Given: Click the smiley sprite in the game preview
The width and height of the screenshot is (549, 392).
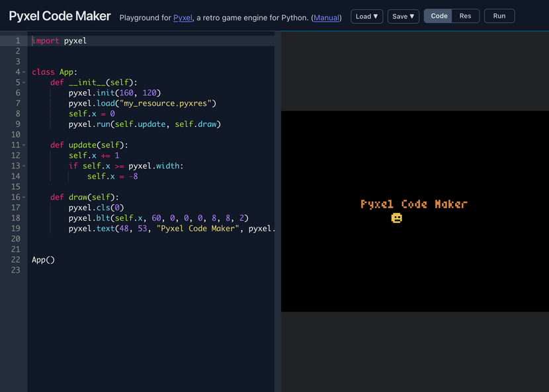Looking at the screenshot, I should pyautogui.click(x=396, y=218).
